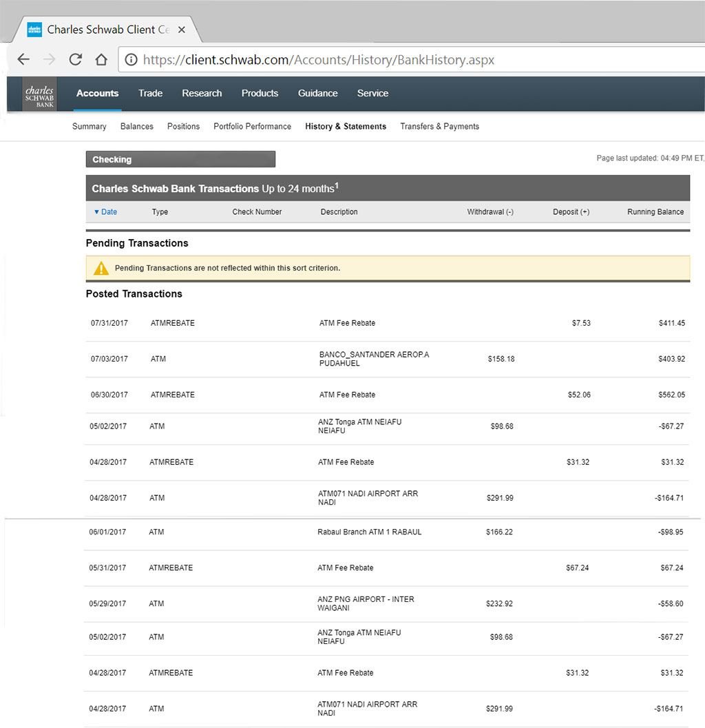Click the Type column header
Screen dimensions: 705x728
[x=160, y=211]
